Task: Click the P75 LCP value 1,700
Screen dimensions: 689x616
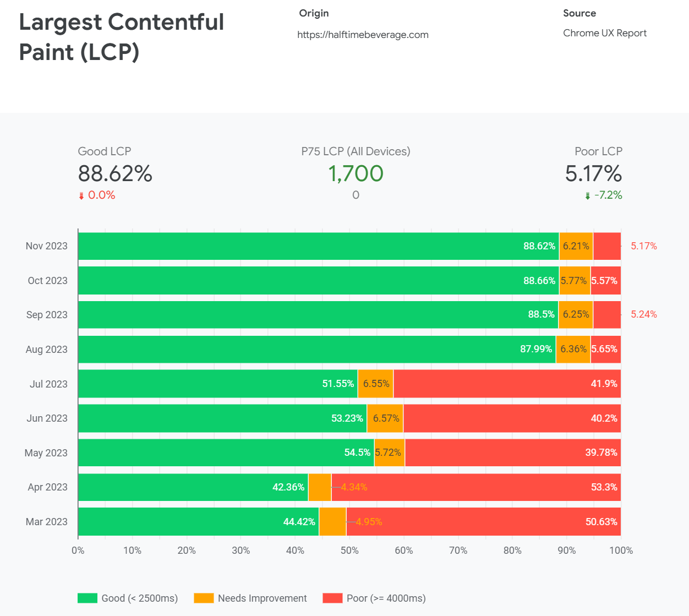Action: 356,173
